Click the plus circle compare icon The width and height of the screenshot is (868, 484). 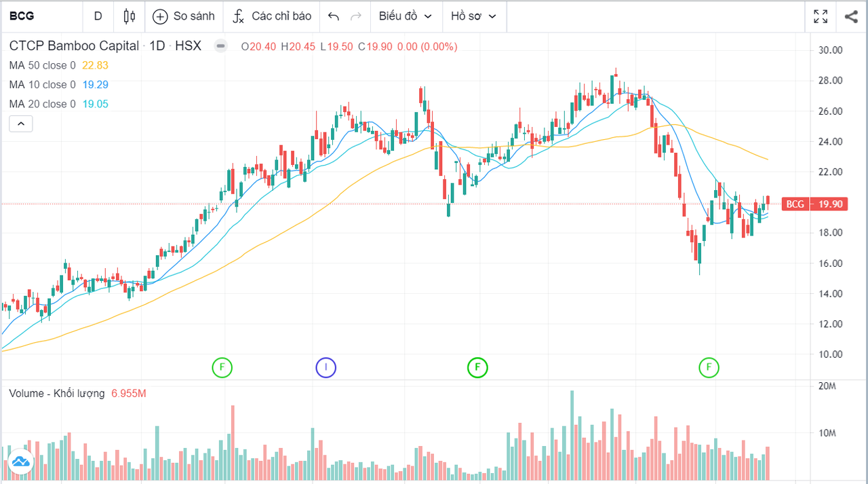[160, 16]
